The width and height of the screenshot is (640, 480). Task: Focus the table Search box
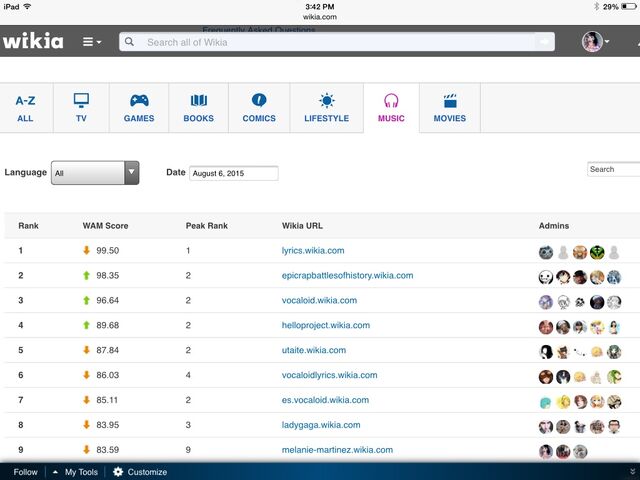click(613, 169)
